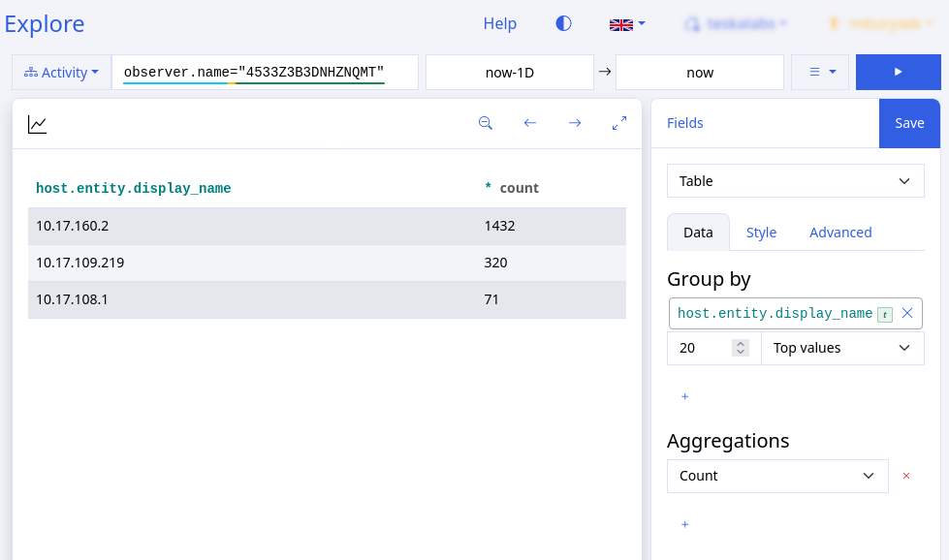Click the Save button
Viewport: 949px width, 560px height.
tap(909, 123)
